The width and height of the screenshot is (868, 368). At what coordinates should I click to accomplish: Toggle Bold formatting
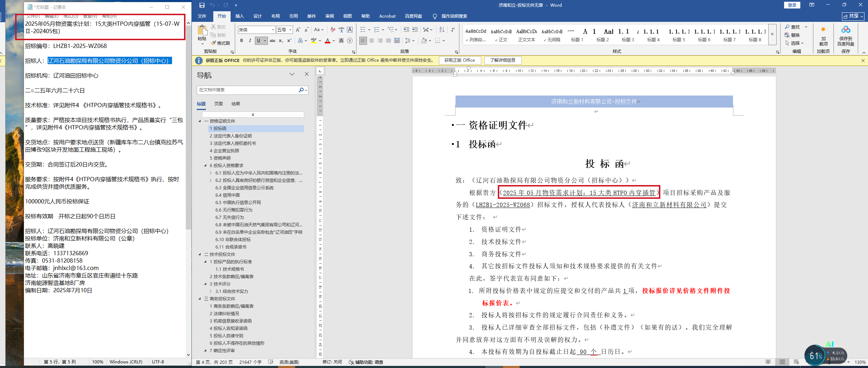coord(242,41)
